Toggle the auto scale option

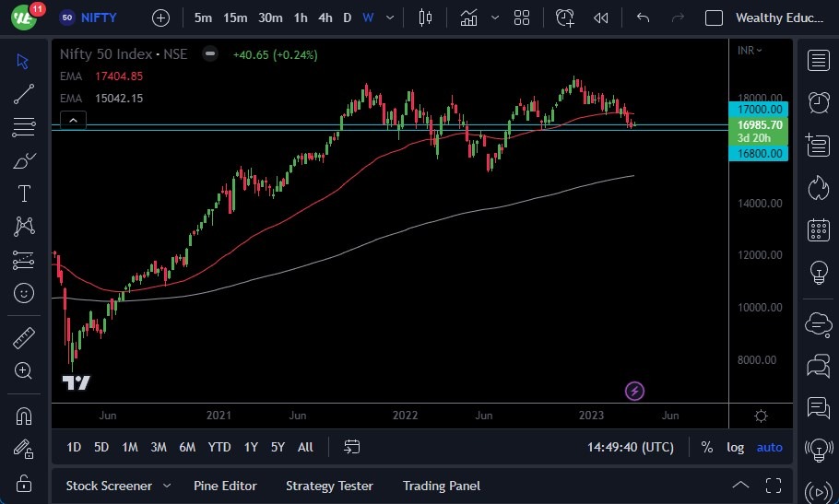[769, 447]
